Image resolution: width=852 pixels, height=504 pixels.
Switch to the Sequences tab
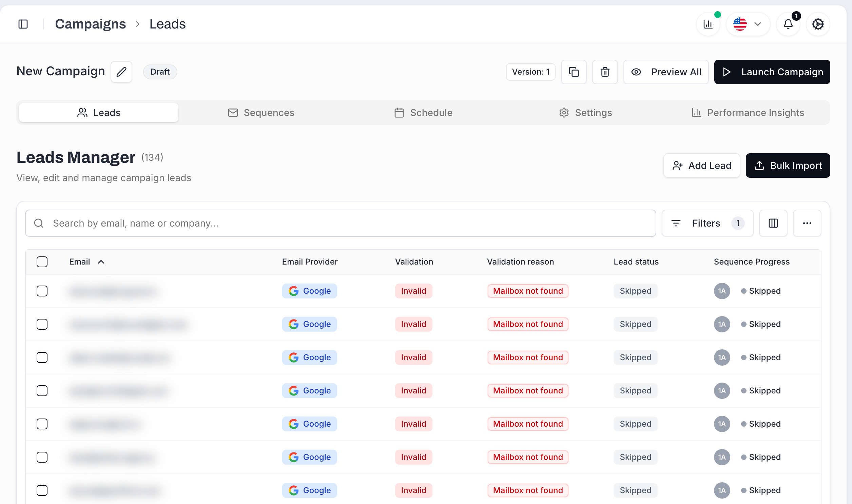[261, 112]
